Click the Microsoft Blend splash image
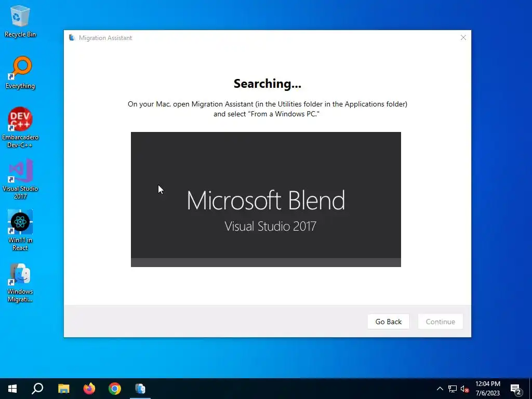 [x=266, y=199]
